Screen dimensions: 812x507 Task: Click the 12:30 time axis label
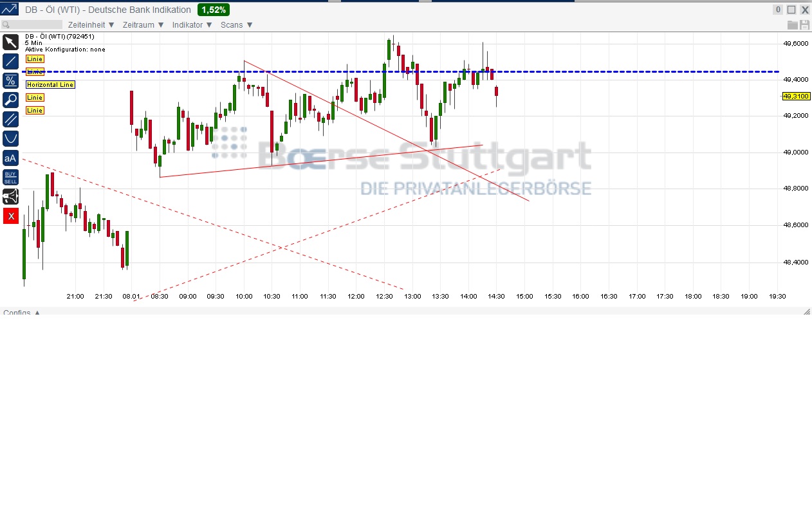[384, 296]
